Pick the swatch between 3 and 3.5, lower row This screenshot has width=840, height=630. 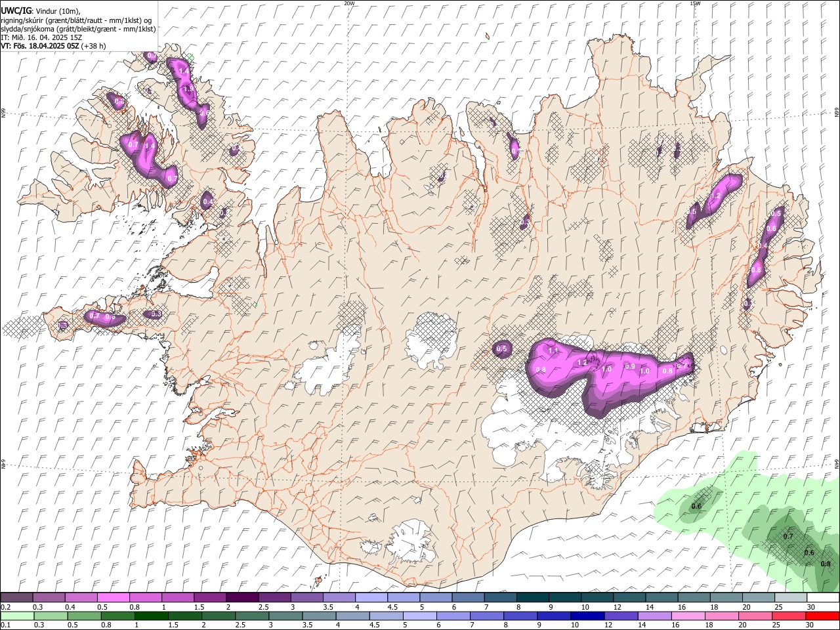tap(286, 616)
